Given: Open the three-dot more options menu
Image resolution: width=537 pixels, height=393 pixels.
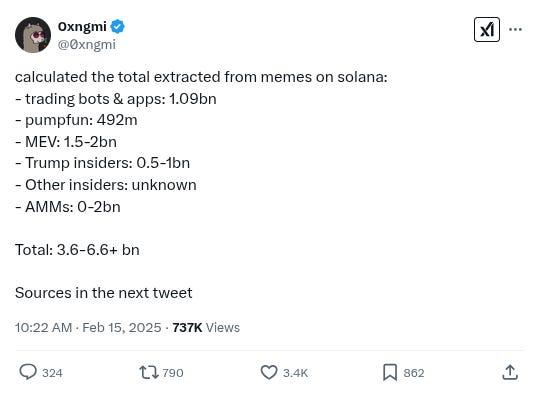Looking at the screenshot, I should [515, 29].
